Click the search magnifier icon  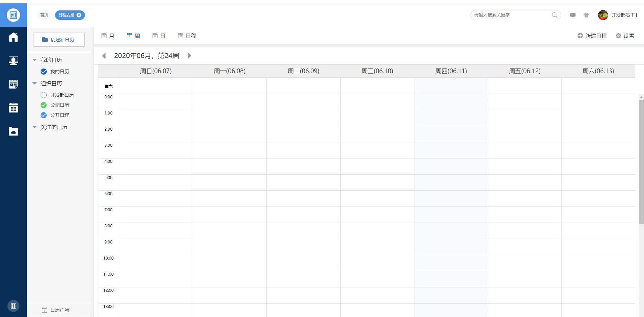point(554,15)
